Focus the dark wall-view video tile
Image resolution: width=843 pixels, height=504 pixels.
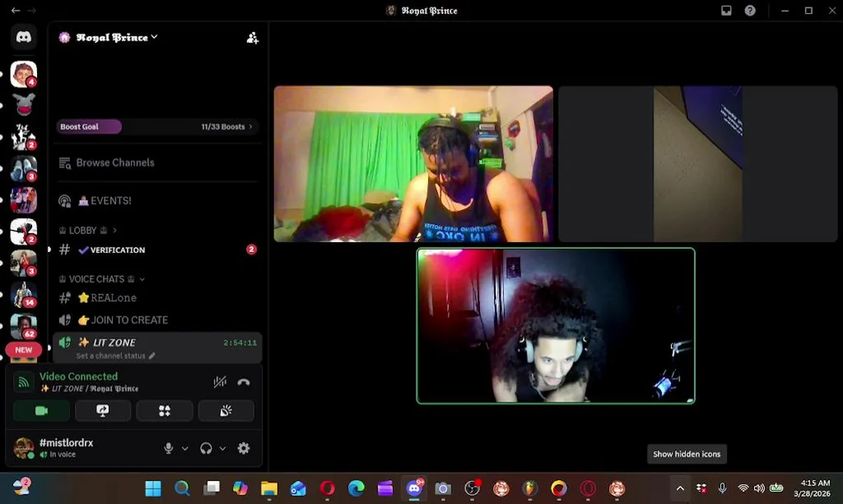point(697,164)
